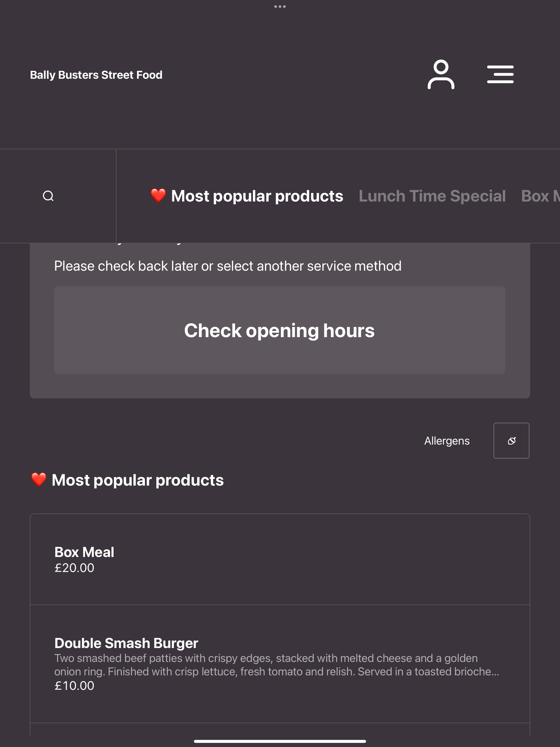Tap the bottom home indicator bar

280,741
